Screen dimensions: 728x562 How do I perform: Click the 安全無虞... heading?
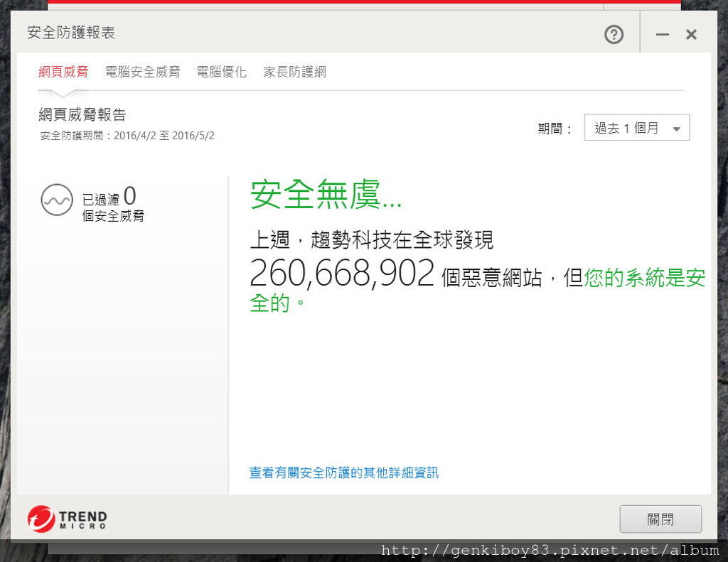326,195
